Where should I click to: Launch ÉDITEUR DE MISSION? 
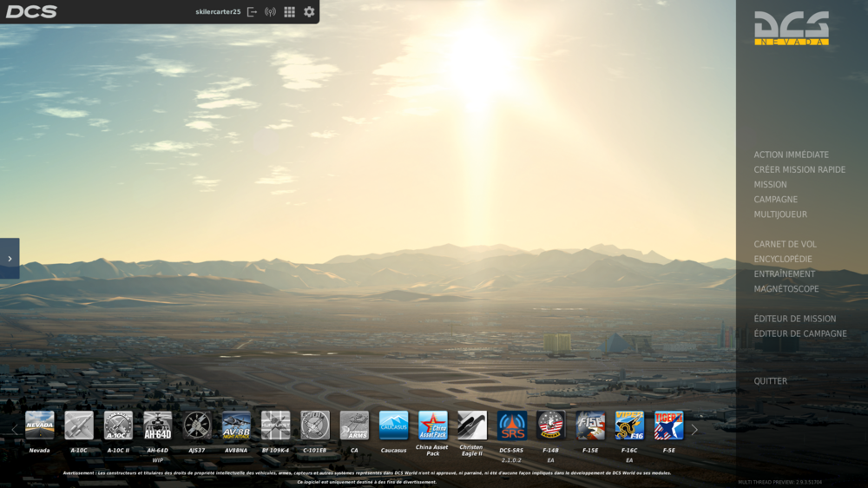click(x=795, y=319)
